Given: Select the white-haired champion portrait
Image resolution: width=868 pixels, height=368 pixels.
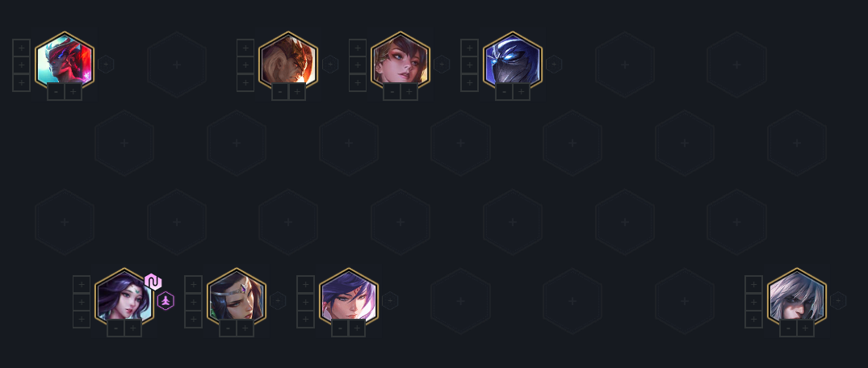Looking at the screenshot, I should pos(797,296).
